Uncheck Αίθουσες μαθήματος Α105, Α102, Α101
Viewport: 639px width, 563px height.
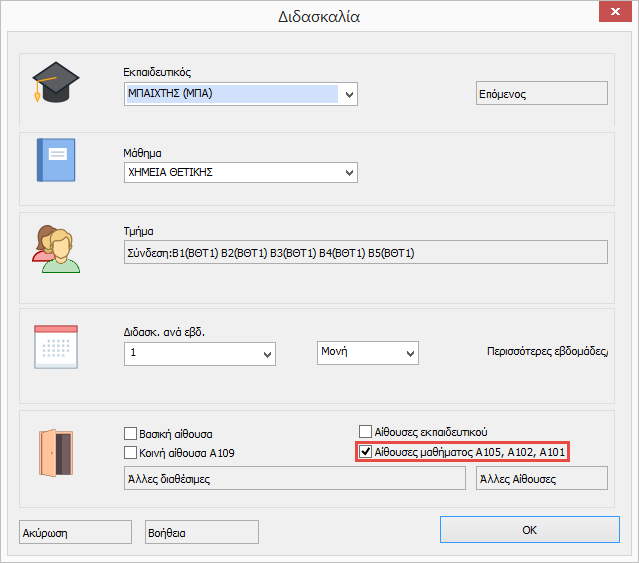click(365, 452)
